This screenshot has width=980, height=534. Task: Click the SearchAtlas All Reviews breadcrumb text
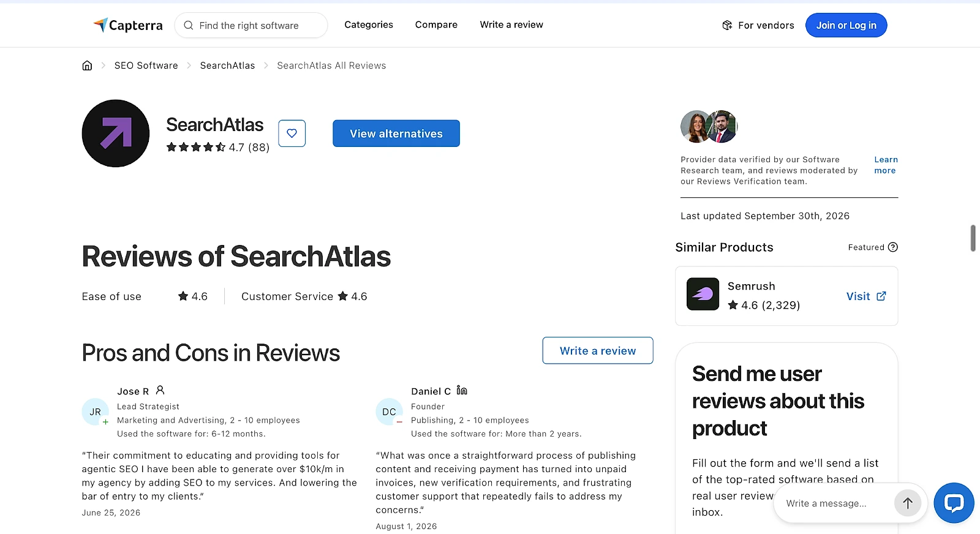pyautogui.click(x=331, y=66)
